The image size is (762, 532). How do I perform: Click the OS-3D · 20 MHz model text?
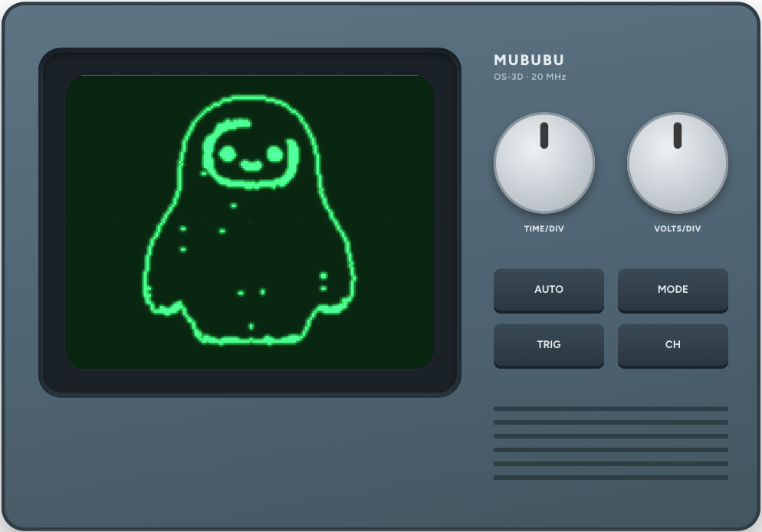coord(530,77)
